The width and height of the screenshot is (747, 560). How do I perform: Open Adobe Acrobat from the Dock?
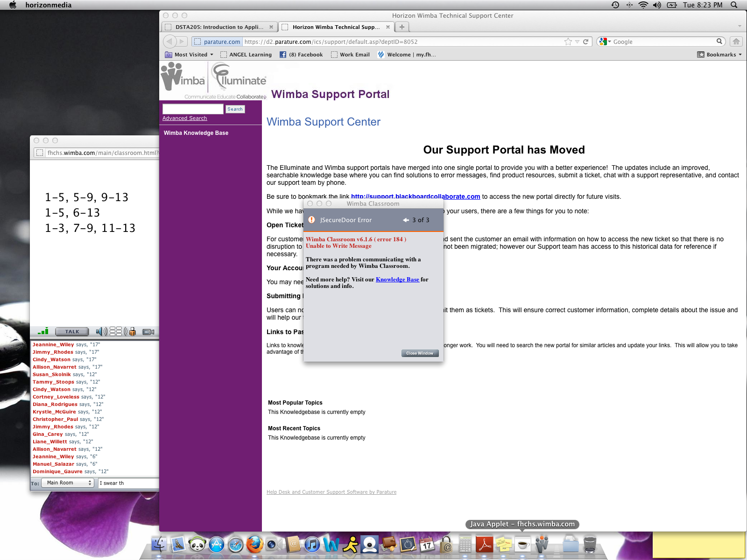point(485,545)
